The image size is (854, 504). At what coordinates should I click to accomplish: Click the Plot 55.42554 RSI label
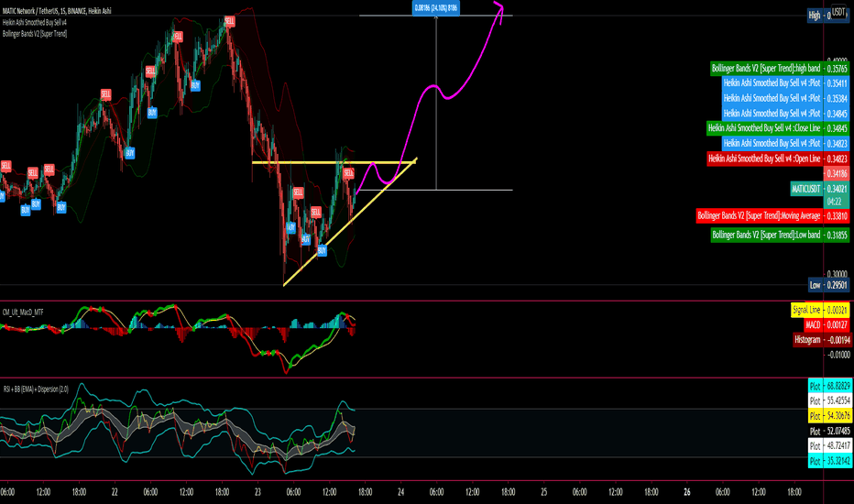click(829, 400)
